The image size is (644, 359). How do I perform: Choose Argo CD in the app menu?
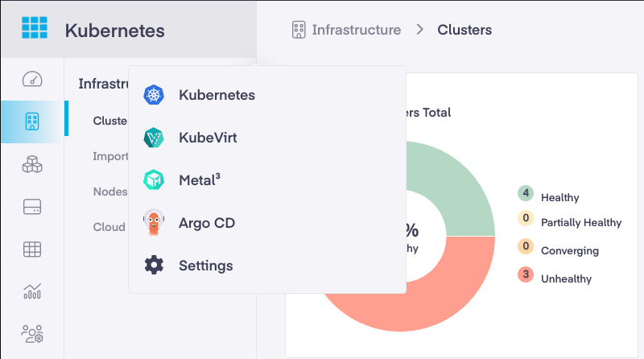pyautogui.click(x=267, y=223)
